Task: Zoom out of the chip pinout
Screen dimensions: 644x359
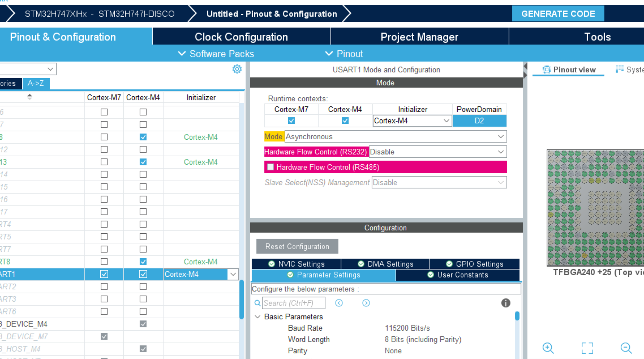Action: (x=626, y=348)
